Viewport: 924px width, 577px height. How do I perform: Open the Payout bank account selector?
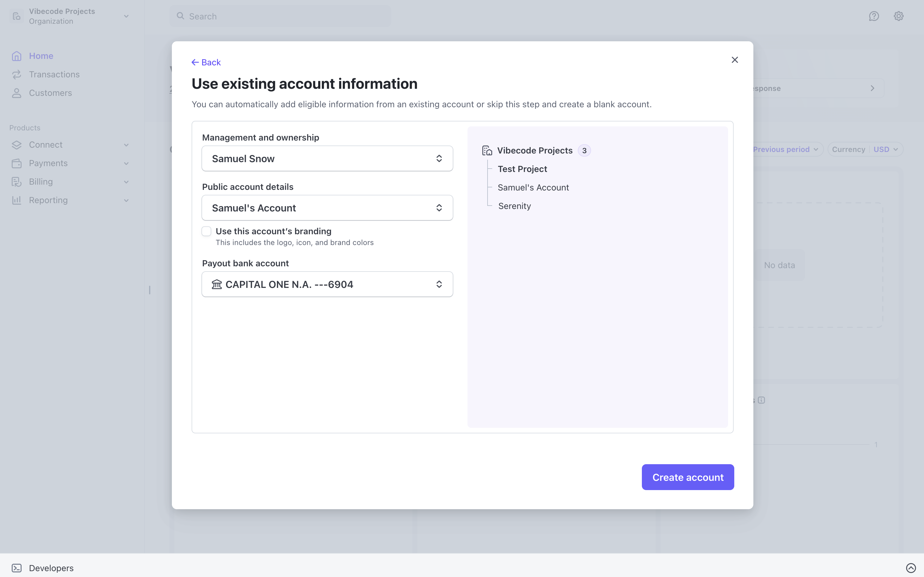tap(326, 284)
